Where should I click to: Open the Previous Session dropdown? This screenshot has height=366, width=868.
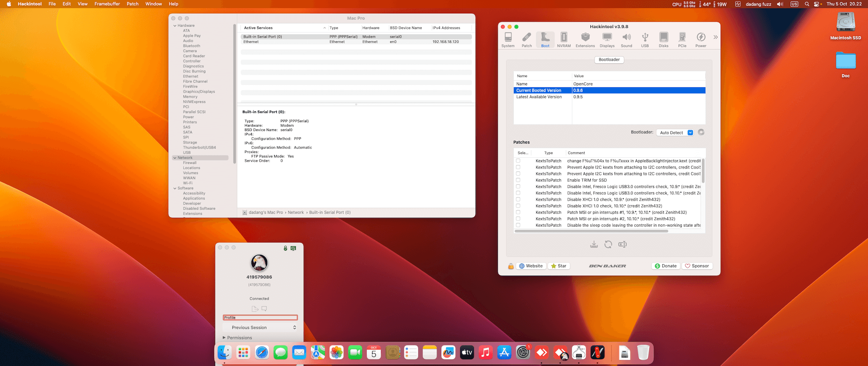click(x=259, y=328)
